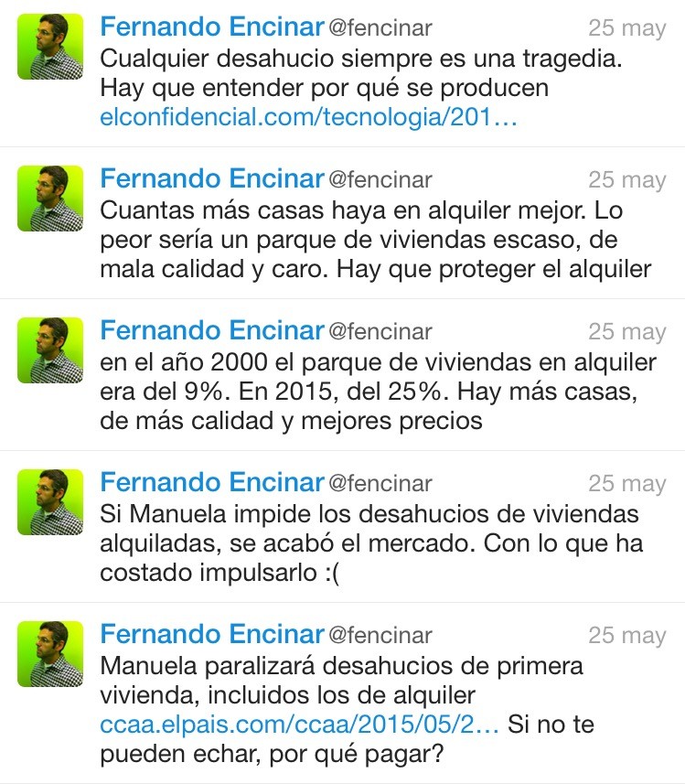
Task: Tap the @fencinar handle on the "año 2000" tweet
Action: 380,332
